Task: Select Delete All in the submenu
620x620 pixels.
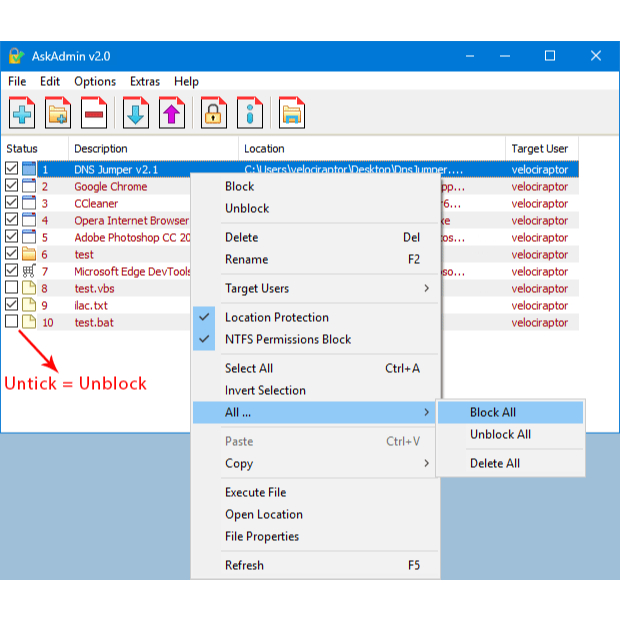Action: coord(510,463)
